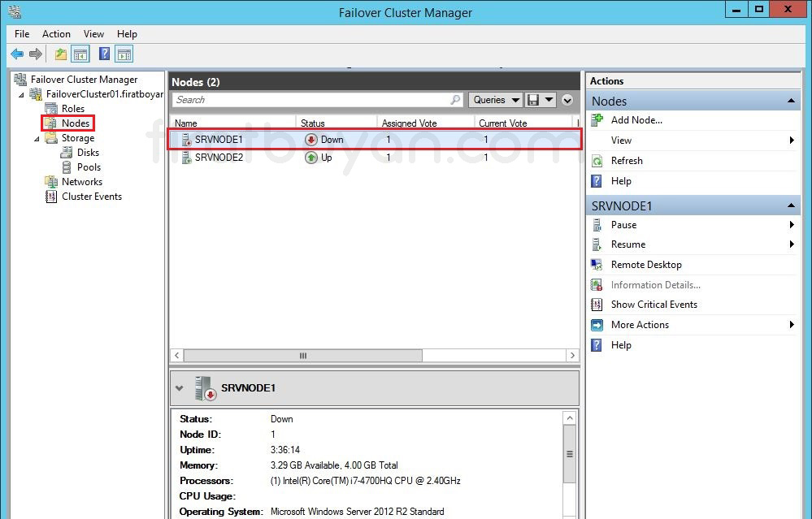Click the Help icon under SRVNODE1 actions

coord(597,345)
